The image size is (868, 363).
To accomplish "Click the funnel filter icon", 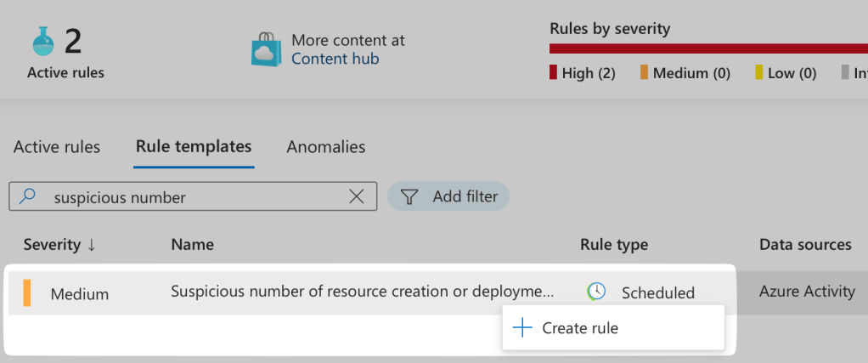I will tap(410, 197).
